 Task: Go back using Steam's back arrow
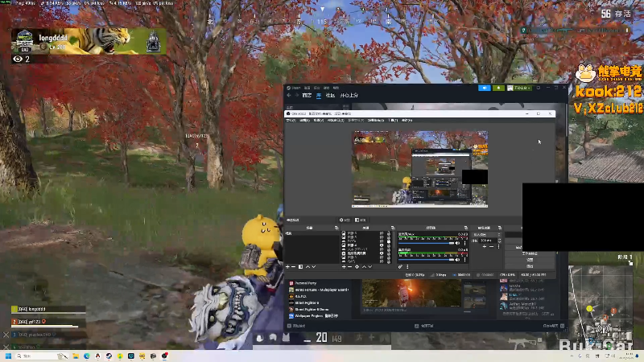289,95
